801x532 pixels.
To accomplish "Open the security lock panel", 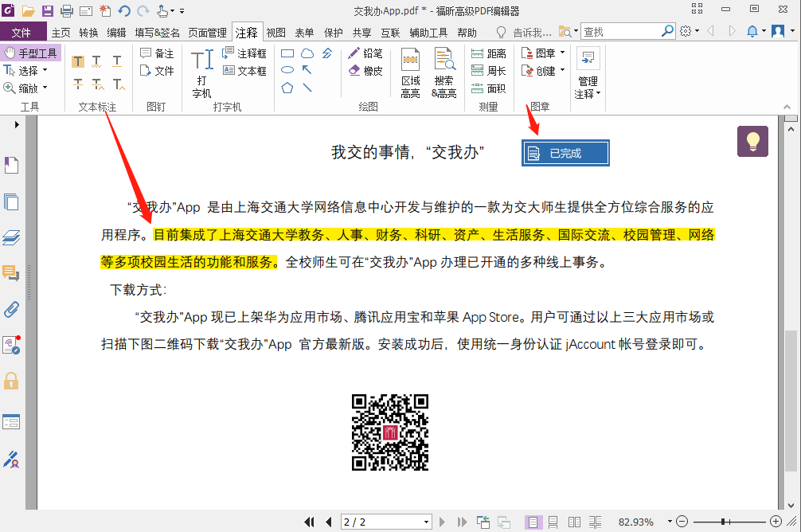I will click(x=11, y=381).
